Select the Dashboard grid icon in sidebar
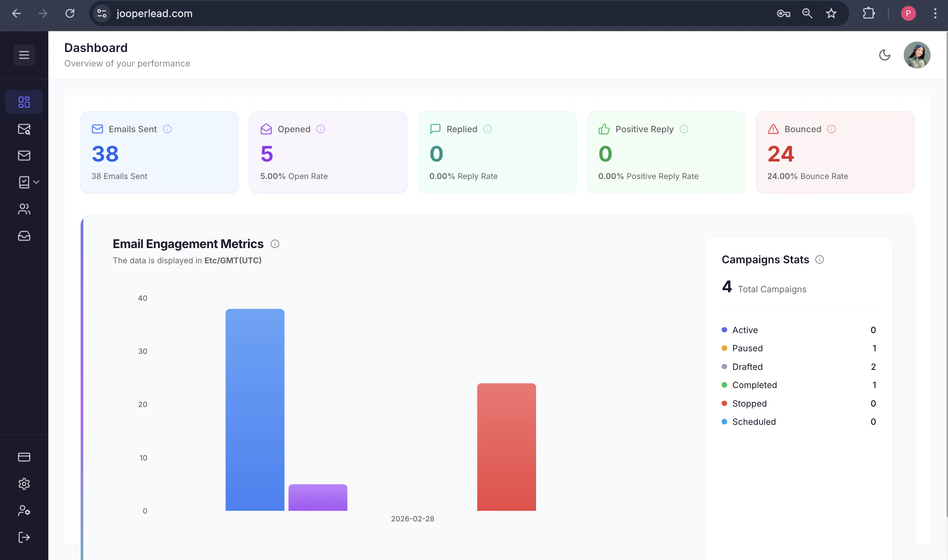This screenshot has height=560, width=948. tap(23, 102)
